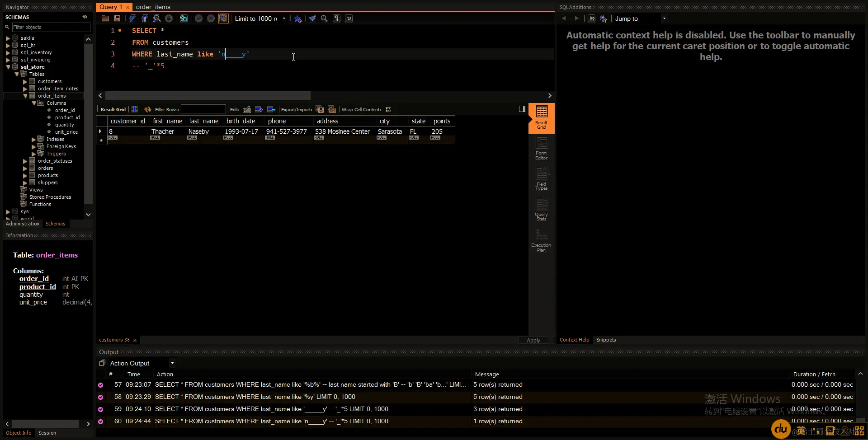Refresh the schemas list in Navigator

click(x=85, y=17)
